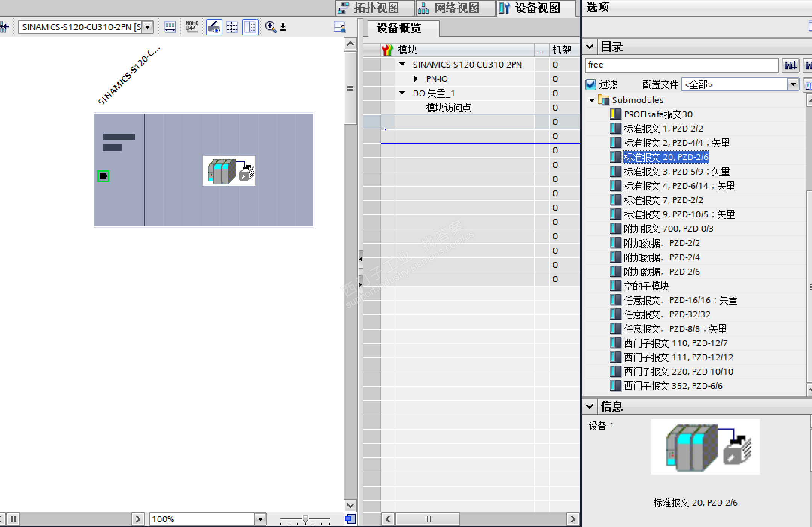This screenshot has height=527, width=812.
Task: Toggle the 过滤 filter checkbox
Action: (x=591, y=84)
